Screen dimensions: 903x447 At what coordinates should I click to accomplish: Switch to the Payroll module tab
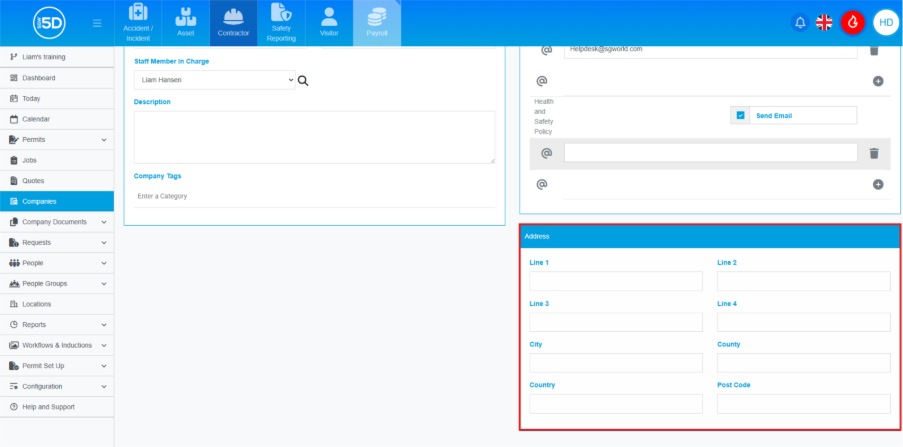pyautogui.click(x=377, y=24)
